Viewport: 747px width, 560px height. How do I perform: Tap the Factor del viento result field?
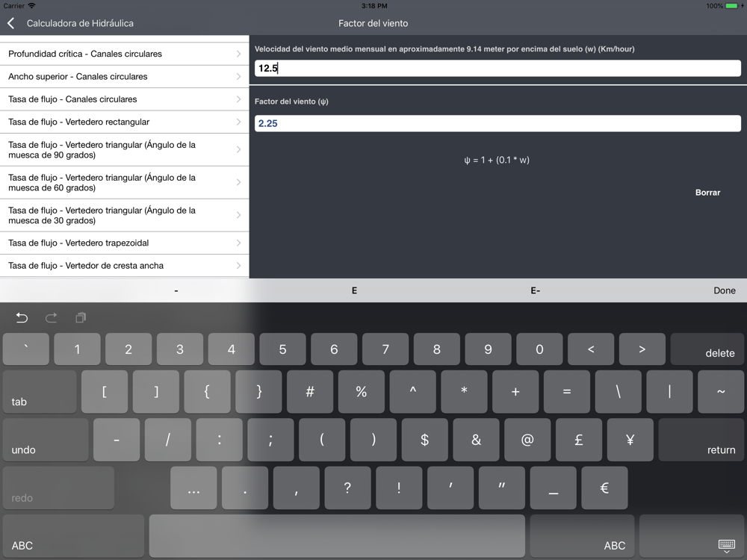498,123
